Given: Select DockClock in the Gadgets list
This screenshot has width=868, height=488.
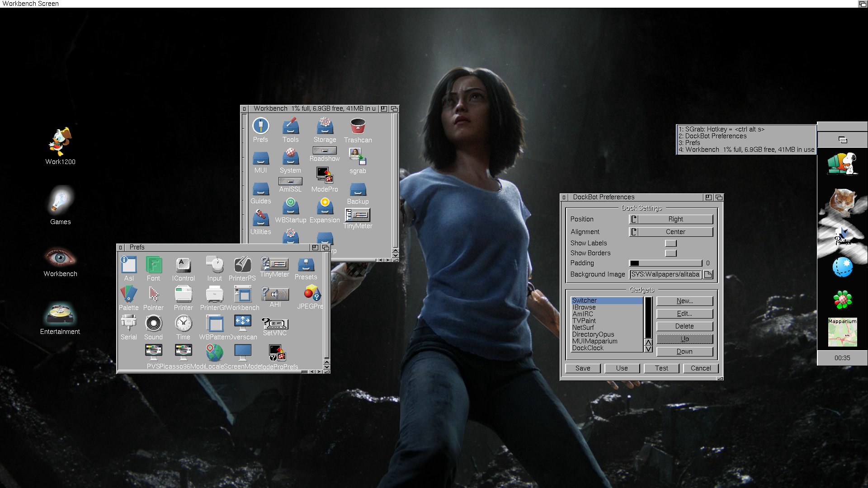Looking at the screenshot, I should click(607, 348).
